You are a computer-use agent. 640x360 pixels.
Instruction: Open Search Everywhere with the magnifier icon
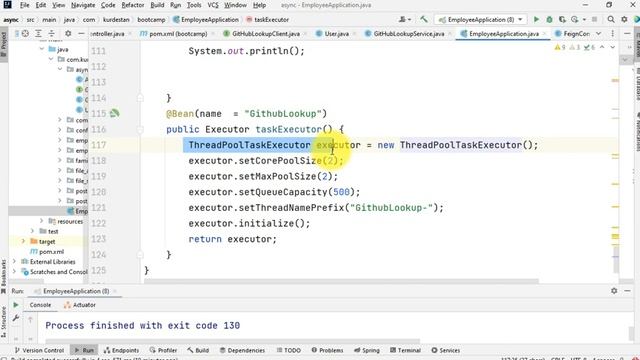coord(611,20)
